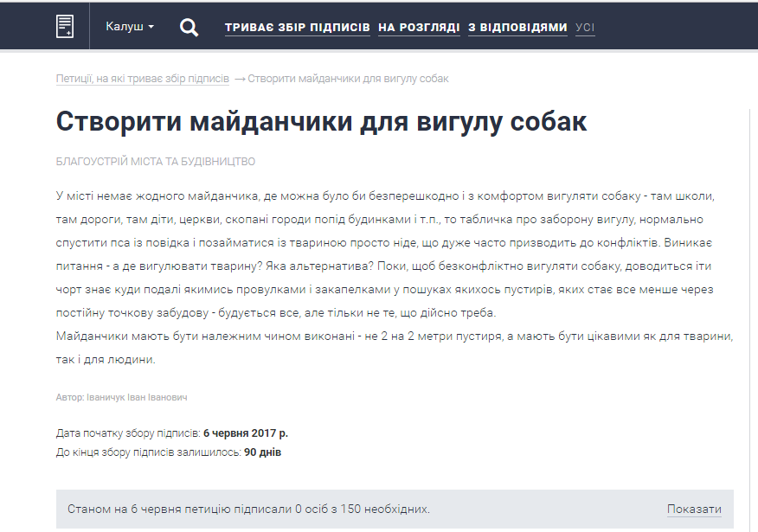Expand the Калуш city dropdown
758x532 pixels.
(130, 26)
